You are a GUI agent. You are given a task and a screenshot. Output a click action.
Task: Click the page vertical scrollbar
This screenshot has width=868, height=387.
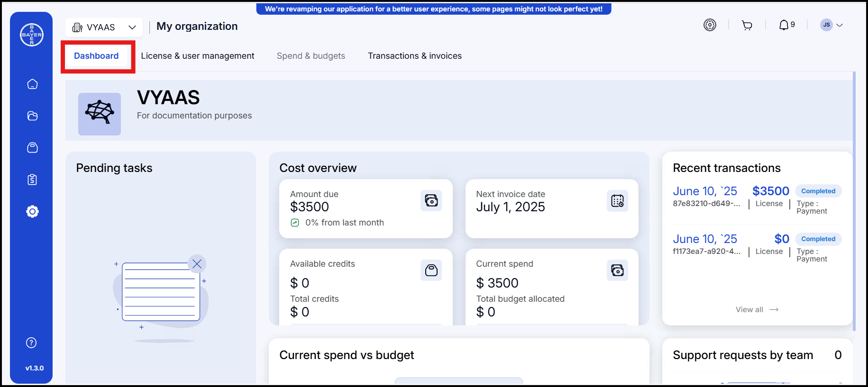coord(854,201)
